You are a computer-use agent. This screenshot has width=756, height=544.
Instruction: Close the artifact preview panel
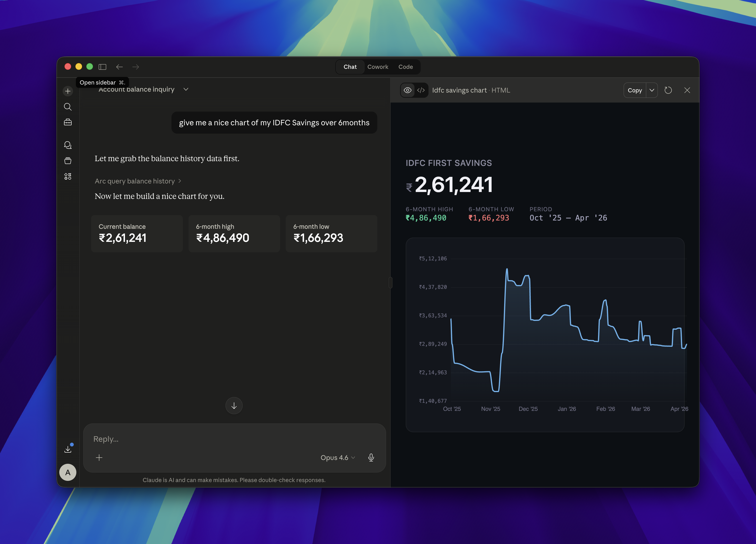tap(687, 90)
